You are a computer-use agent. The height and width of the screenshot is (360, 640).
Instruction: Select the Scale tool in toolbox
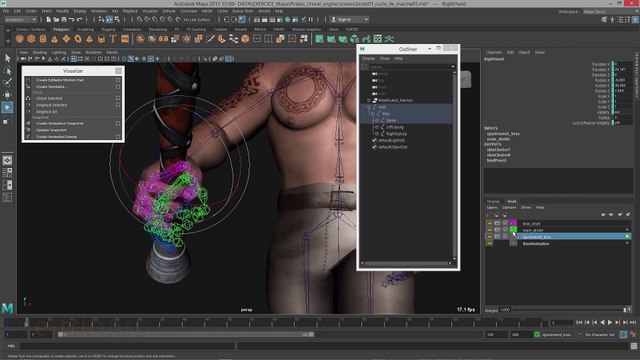point(7,120)
